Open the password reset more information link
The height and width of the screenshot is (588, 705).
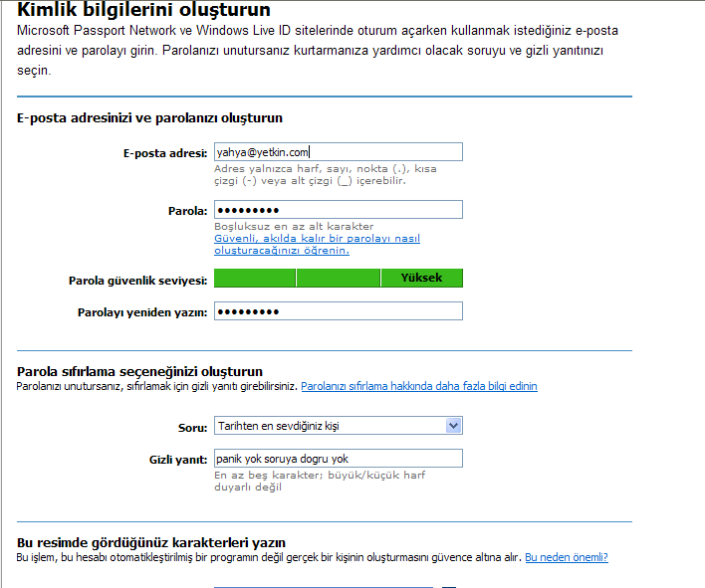(x=419, y=386)
